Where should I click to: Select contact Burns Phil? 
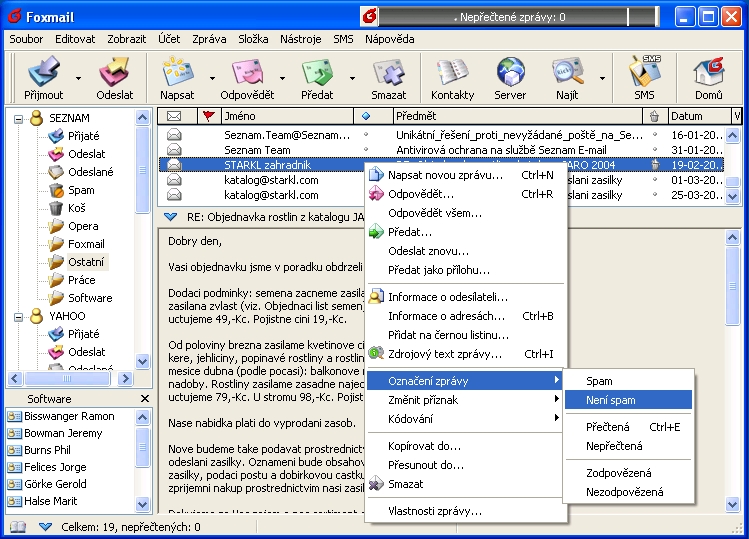coord(47,450)
